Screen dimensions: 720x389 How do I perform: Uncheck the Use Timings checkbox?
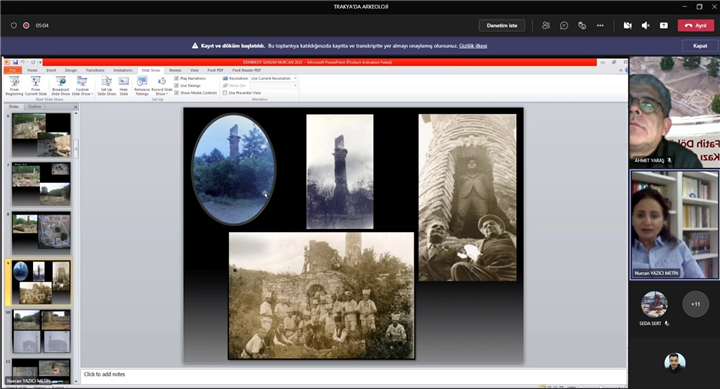coord(177,85)
